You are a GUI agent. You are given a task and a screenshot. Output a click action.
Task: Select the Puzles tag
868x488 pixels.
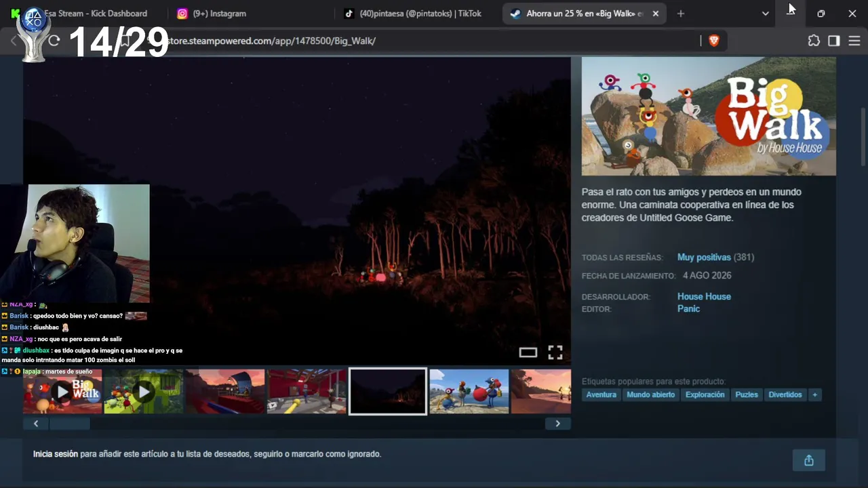click(x=747, y=394)
